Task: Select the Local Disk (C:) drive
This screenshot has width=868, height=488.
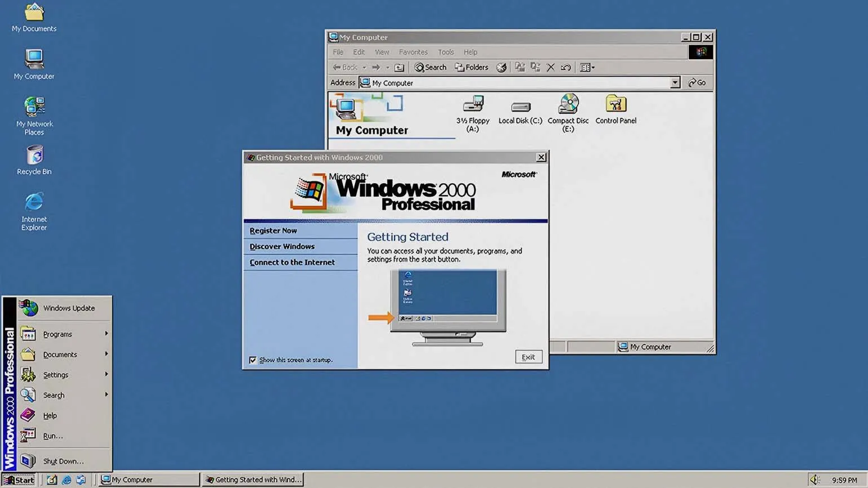Action: 520,108
